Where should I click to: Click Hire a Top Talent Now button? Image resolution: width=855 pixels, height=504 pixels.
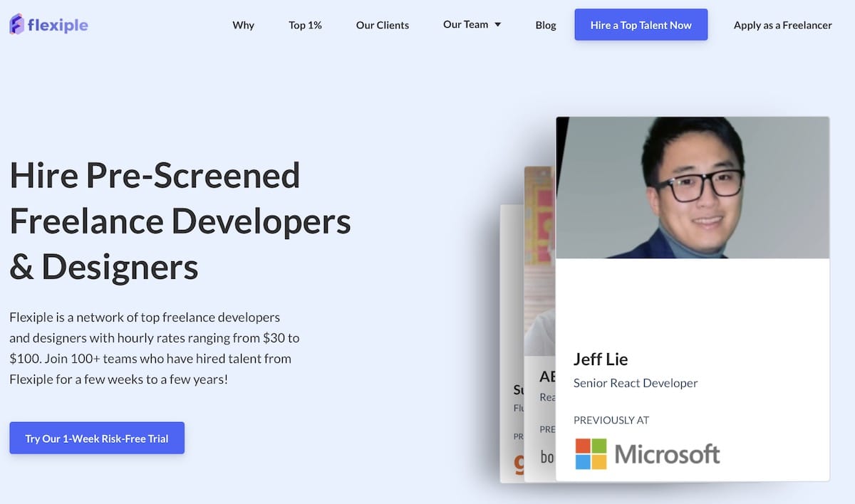click(x=641, y=25)
